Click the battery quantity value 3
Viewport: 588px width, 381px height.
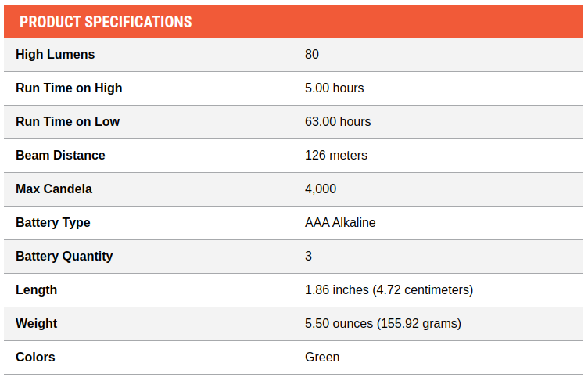[x=308, y=257]
